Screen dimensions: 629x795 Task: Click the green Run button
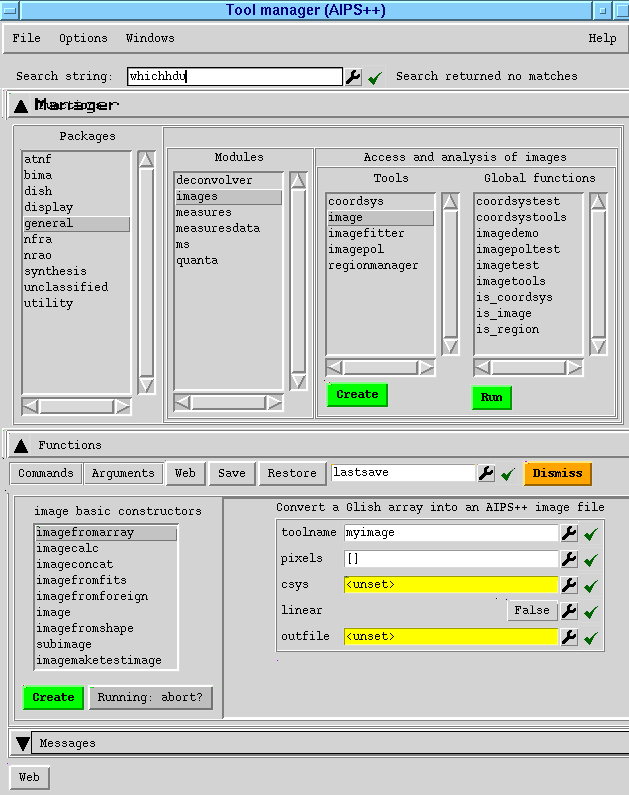[491, 398]
